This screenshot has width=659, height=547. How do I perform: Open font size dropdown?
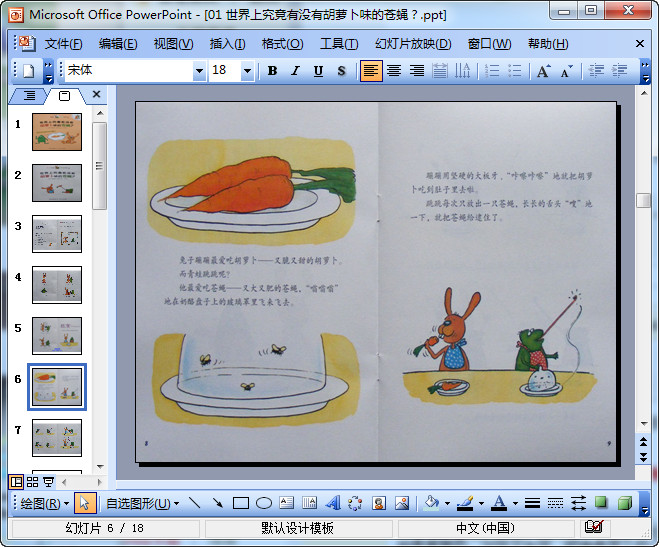[247, 71]
